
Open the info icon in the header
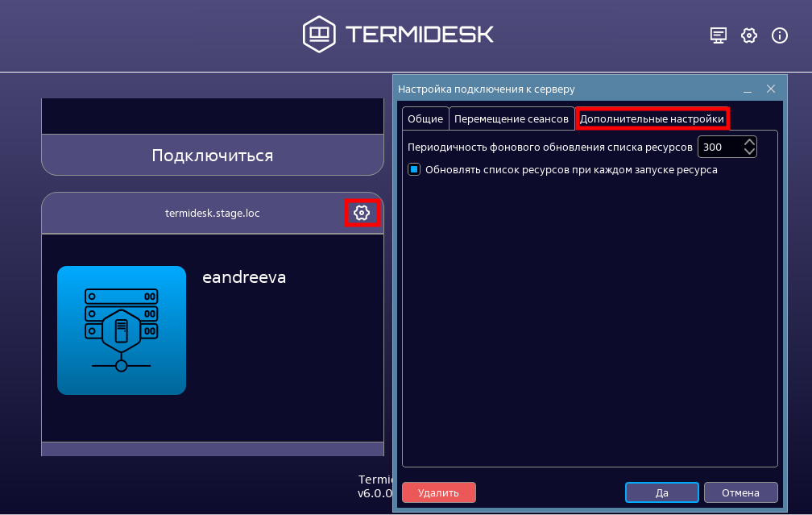click(x=780, y=35)
